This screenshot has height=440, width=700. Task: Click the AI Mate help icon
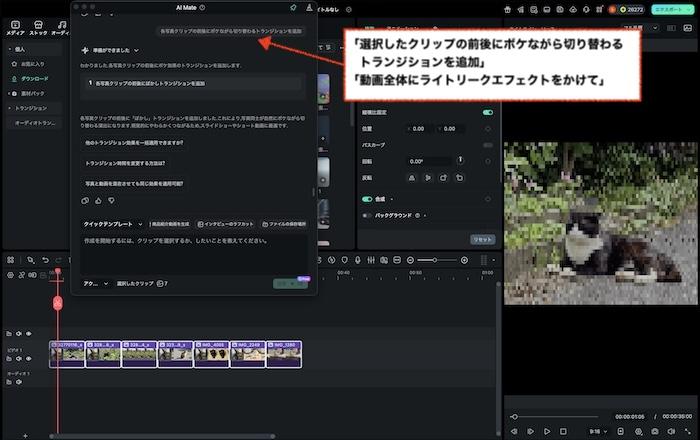click(x=202, y=8)
